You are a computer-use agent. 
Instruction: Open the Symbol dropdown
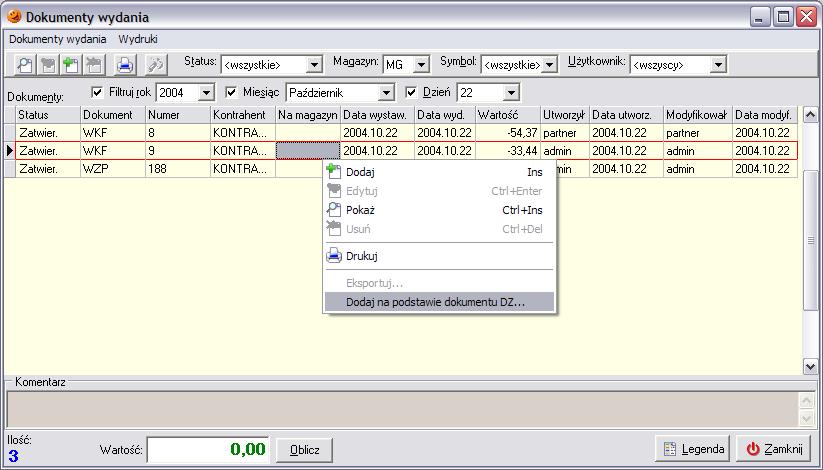tap(550, 65)
